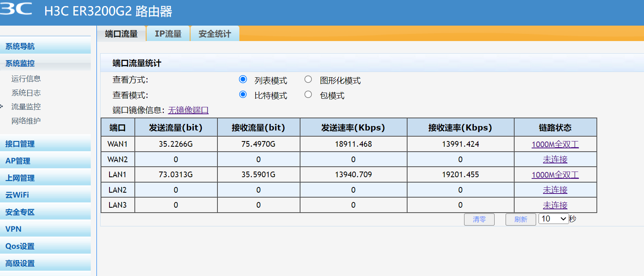Expand VPN sidebar menu
The image size is (644, 276).
45,229
